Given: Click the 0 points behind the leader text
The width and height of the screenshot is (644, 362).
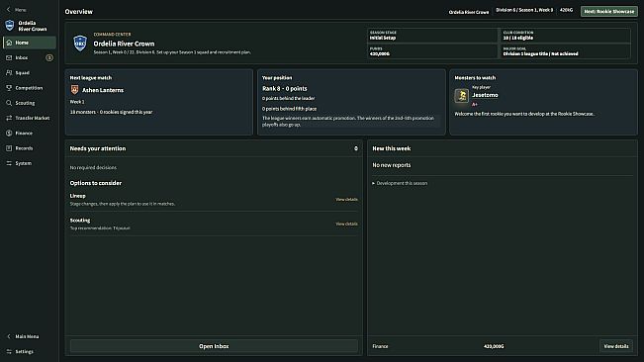Looking at the screenshot, I should click(x=288, y=99).
